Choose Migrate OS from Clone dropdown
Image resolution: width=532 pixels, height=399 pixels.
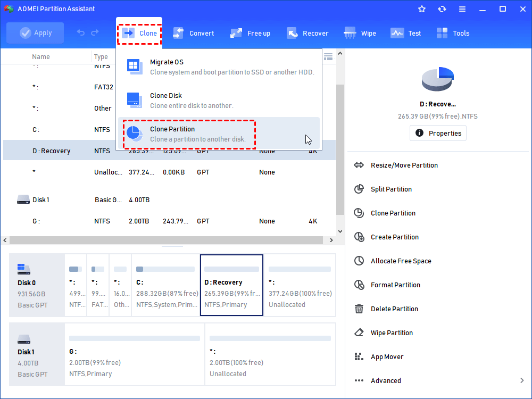tap(219, 67)
